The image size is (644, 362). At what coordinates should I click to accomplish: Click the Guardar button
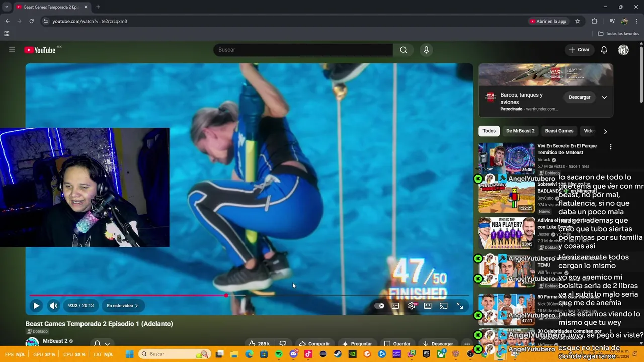[397, 344]
